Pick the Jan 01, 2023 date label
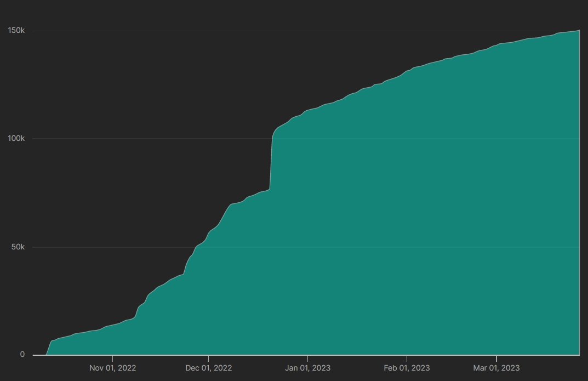Screen dimensions: 588x381 click(307, 368)
